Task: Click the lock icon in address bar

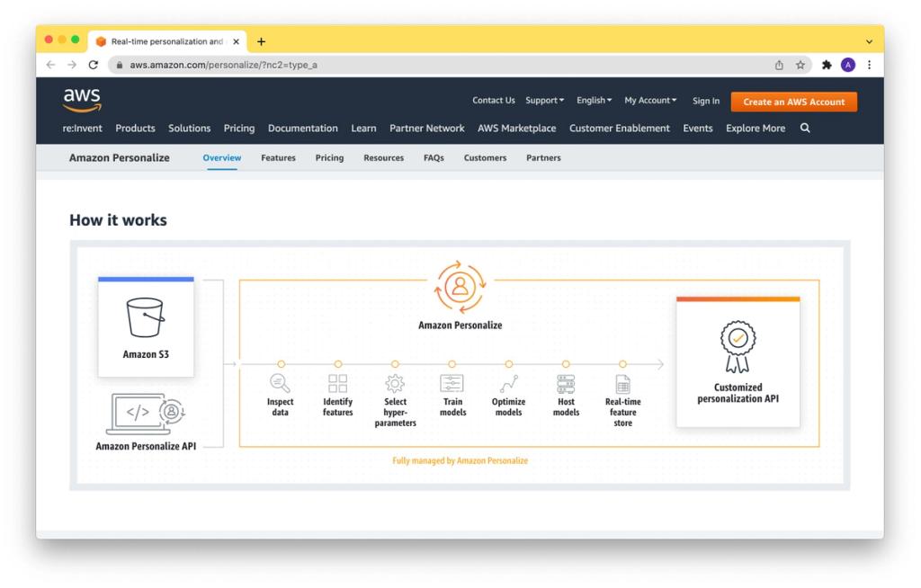Action: point(120,65)
